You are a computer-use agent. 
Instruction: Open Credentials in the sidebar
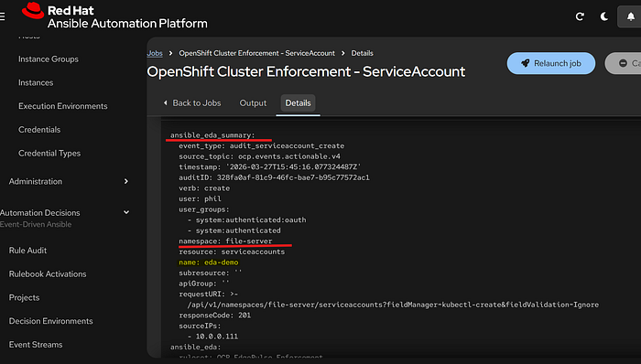[x=39, y=130]
